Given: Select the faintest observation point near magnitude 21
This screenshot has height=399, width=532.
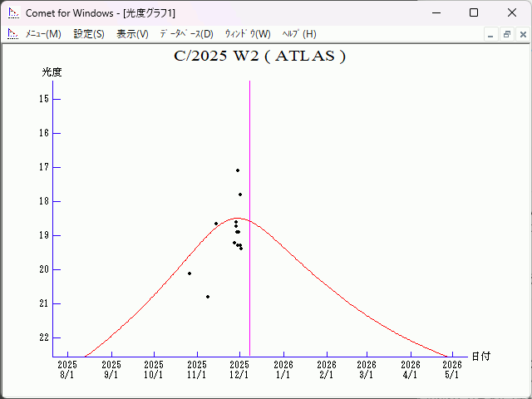Looking at the screenshot, I should 208,297.
